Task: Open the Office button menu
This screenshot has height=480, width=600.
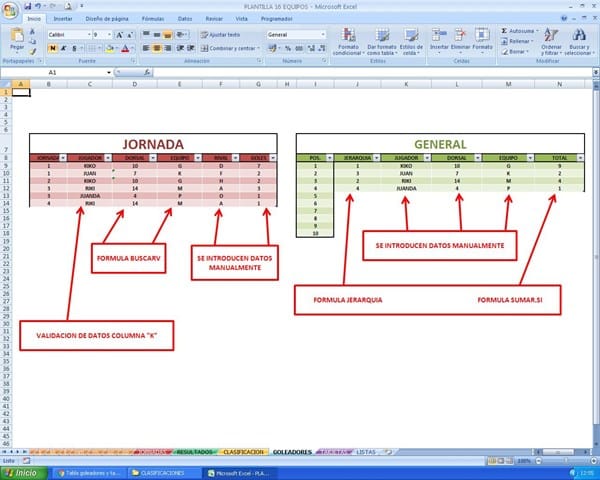Action: pos(10,10)
